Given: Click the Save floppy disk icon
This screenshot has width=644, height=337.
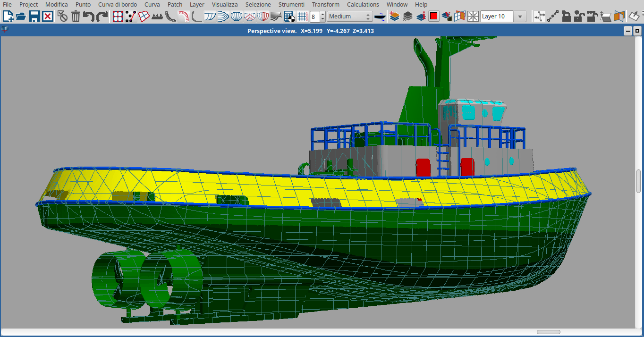Looking at the screenshot, I should tap(34, 17).
